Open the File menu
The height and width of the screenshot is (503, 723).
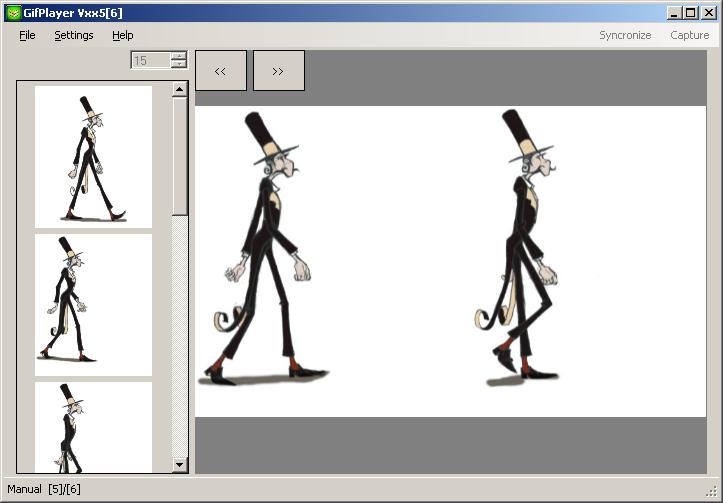tap(27, 35)
